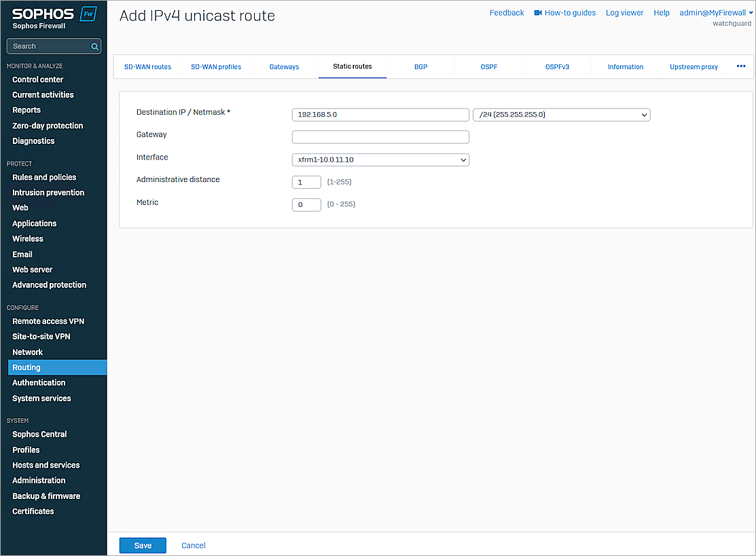Click the ellipsis icon to reveal more tabs

pyautogui.click(x=741, y=66)
